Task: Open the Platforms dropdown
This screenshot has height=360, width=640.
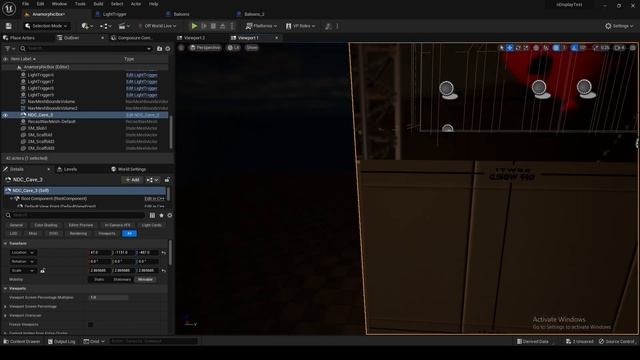Action: [261, 26]
